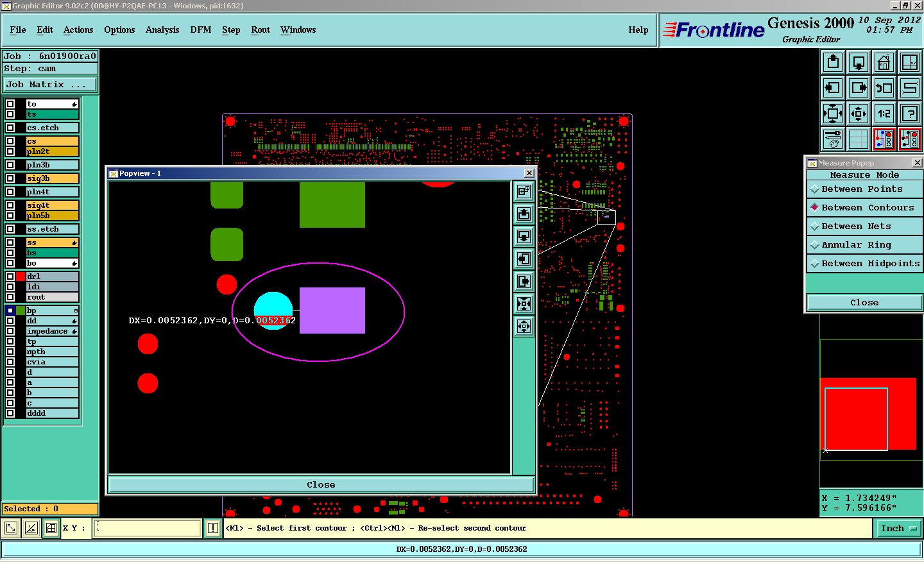
Task: Select the layer named sig4t
Action: click(x=52, y=205)
